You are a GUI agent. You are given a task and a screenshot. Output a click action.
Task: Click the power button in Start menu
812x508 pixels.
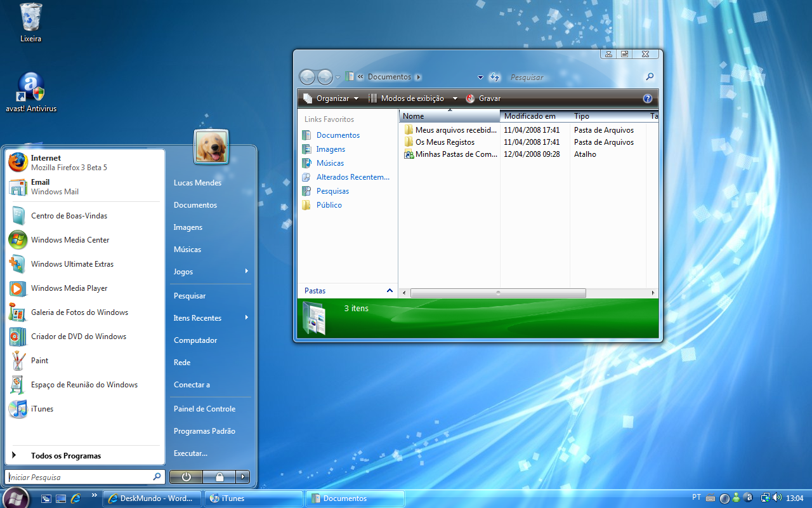(x=186, y=476)
